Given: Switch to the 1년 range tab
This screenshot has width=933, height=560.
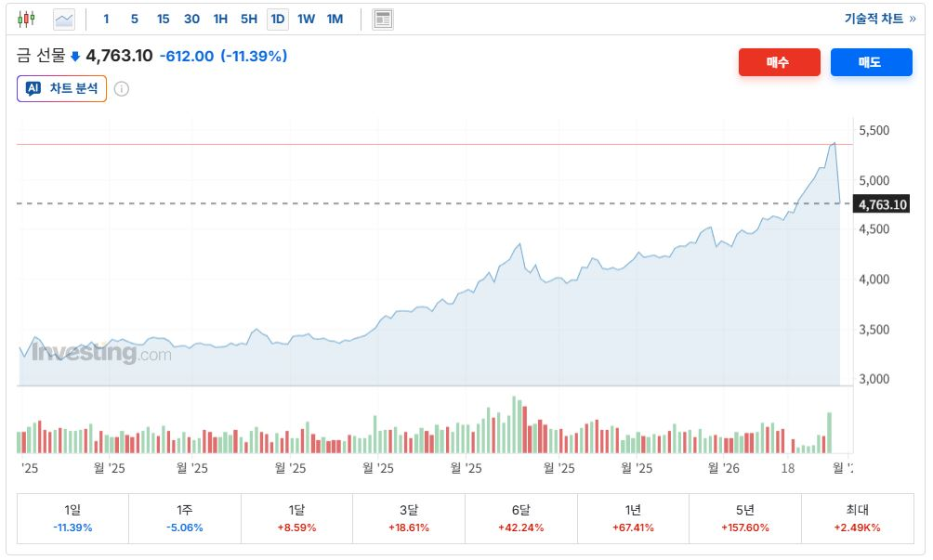Looking at the screenshot, I should tap(633, 518).
